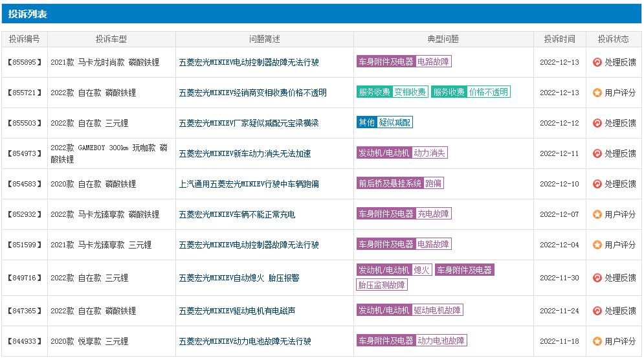Click the 投诉状态 column header
Screen dimensions: 644x358
coord(613,39)
